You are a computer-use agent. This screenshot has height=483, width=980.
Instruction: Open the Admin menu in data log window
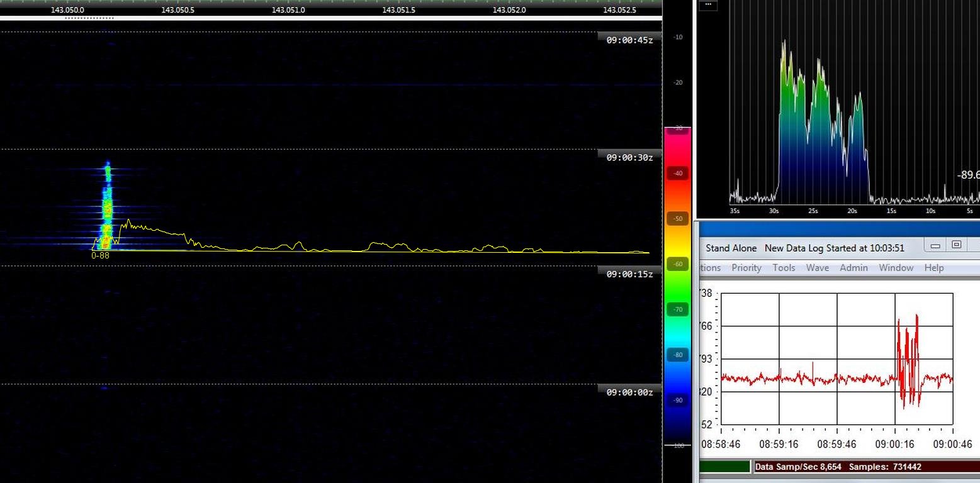click(x=853, y=268)
